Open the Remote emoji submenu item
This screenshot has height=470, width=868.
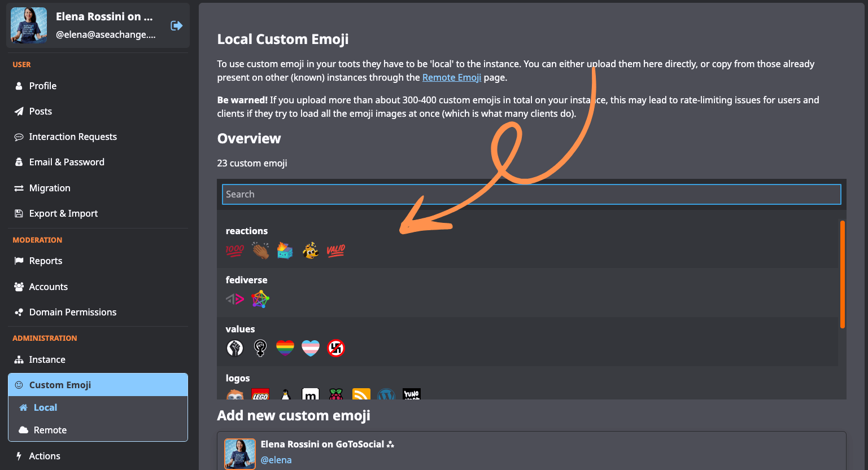coord(50,430)
